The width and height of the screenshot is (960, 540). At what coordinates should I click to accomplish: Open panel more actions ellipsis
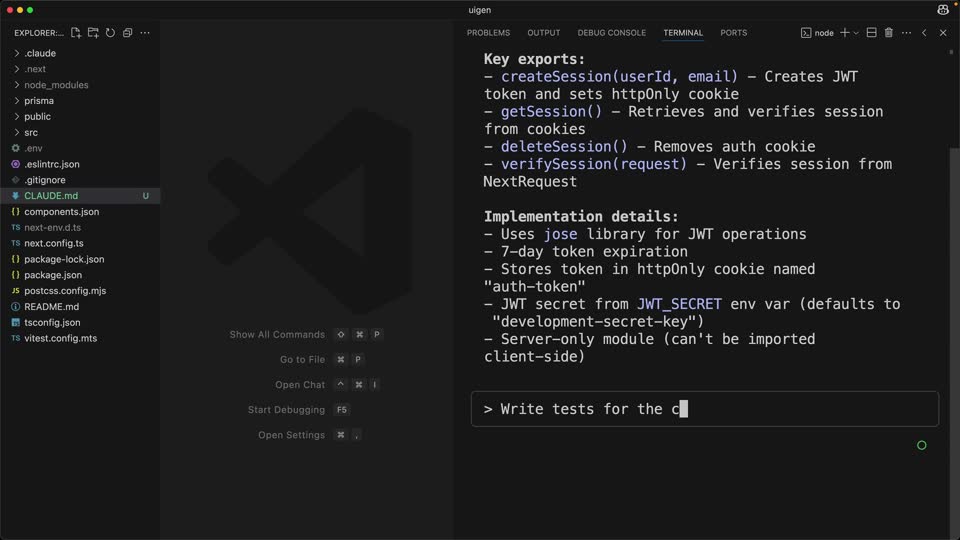(906, 33)
